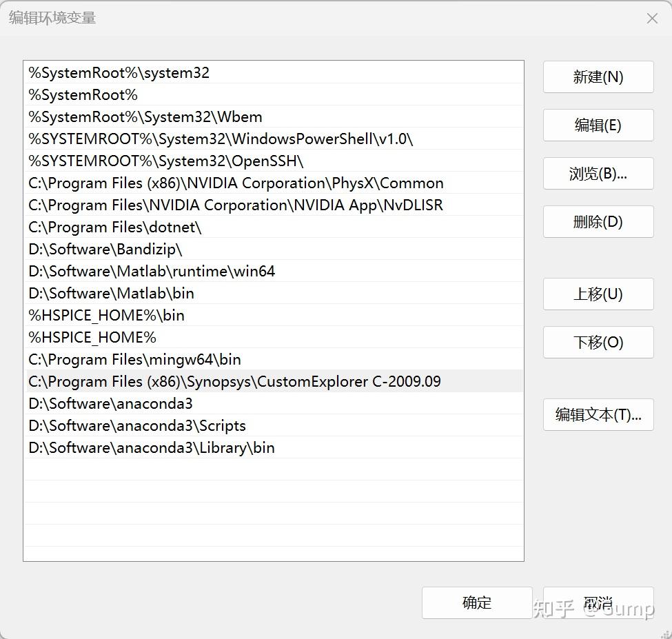Delete the entry with 删除(D)
Image resolution: width=672 pixels, height=639 pixels.
[598, 221]
